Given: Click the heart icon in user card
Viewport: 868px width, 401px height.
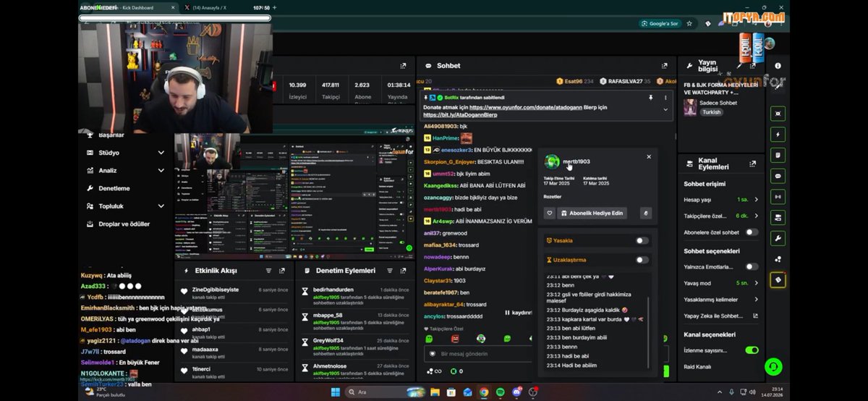Looking at the screenshot, I should point(550,213).
